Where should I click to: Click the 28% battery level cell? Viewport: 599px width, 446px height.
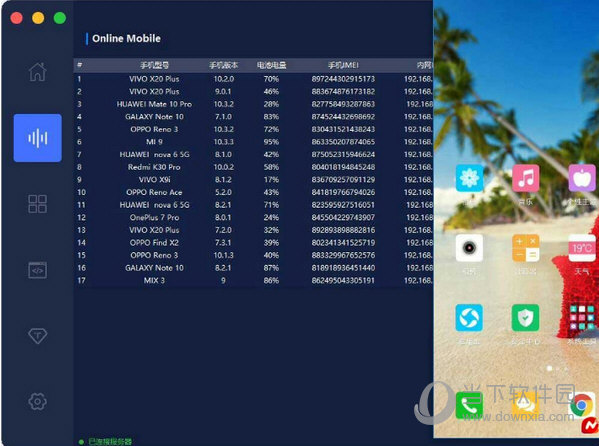click(271, 104)
